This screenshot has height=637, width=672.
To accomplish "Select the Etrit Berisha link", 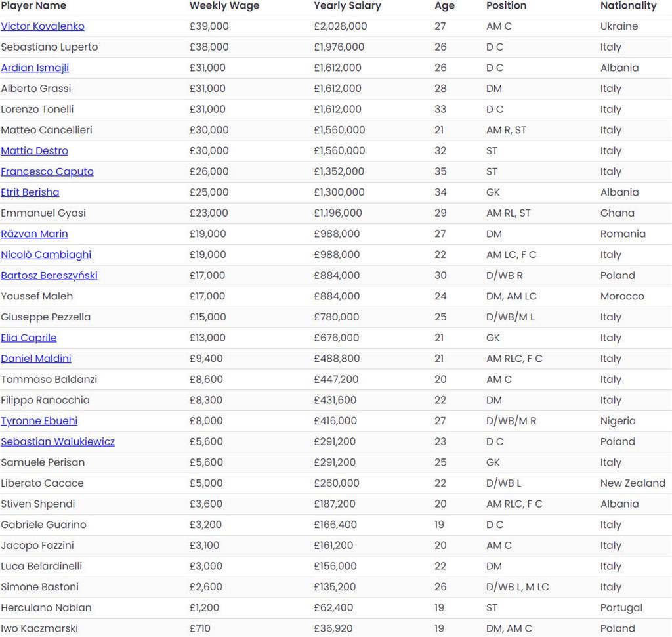I will (30, 192).
